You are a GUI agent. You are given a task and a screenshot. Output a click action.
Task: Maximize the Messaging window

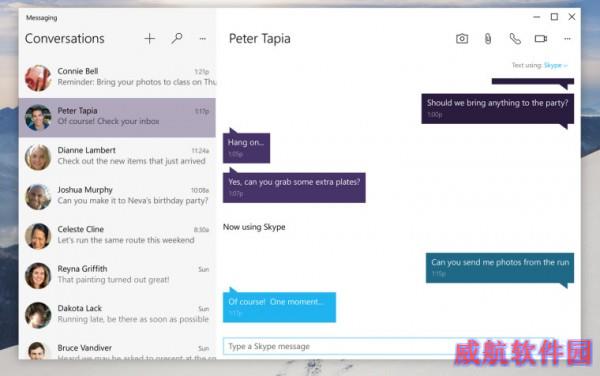click(554, 17)
